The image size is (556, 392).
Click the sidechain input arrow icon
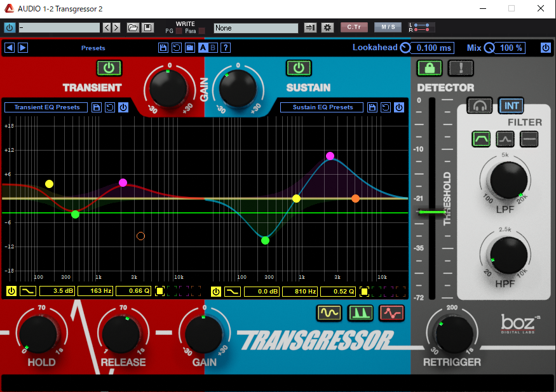click(310, 27)
